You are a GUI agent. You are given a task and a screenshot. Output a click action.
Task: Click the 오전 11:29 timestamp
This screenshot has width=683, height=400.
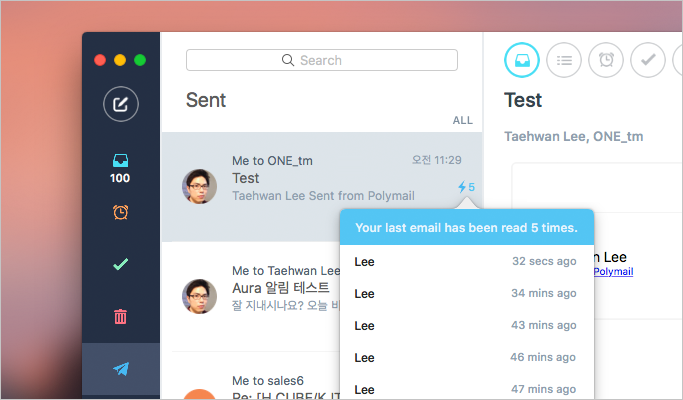[436, 160]
